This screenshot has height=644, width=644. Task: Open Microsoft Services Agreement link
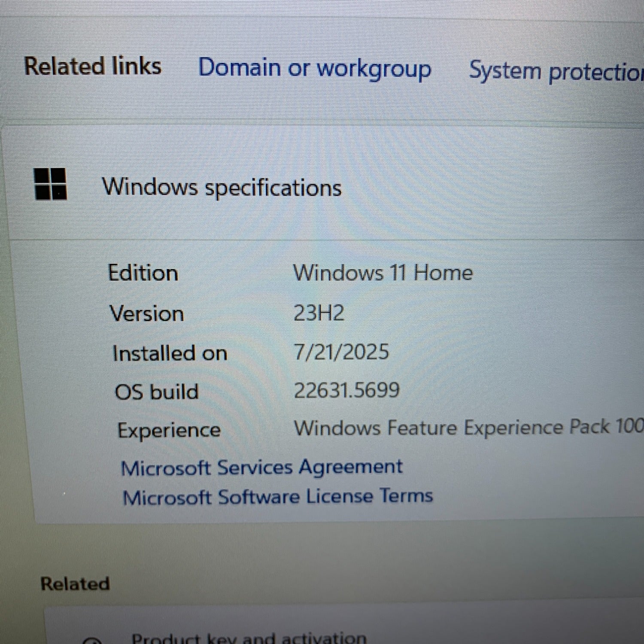(x=261, y=468)
